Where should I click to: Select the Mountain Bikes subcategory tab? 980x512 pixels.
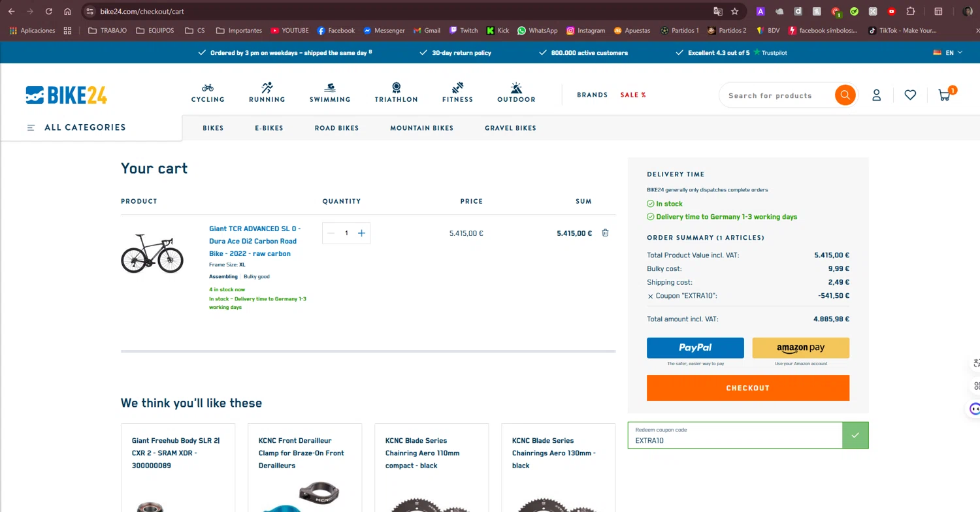point(421,128)
